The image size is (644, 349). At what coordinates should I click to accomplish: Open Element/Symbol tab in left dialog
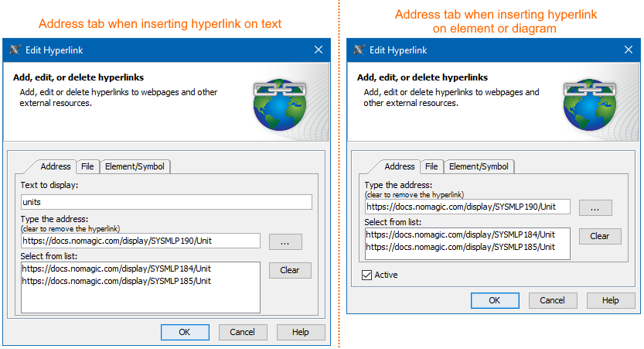(x=136, y=166)
